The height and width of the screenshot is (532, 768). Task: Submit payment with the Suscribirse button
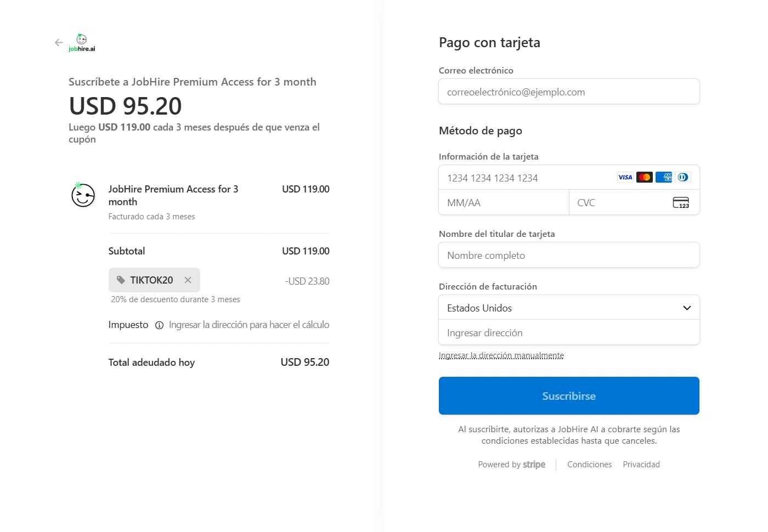tap(569, 396)
